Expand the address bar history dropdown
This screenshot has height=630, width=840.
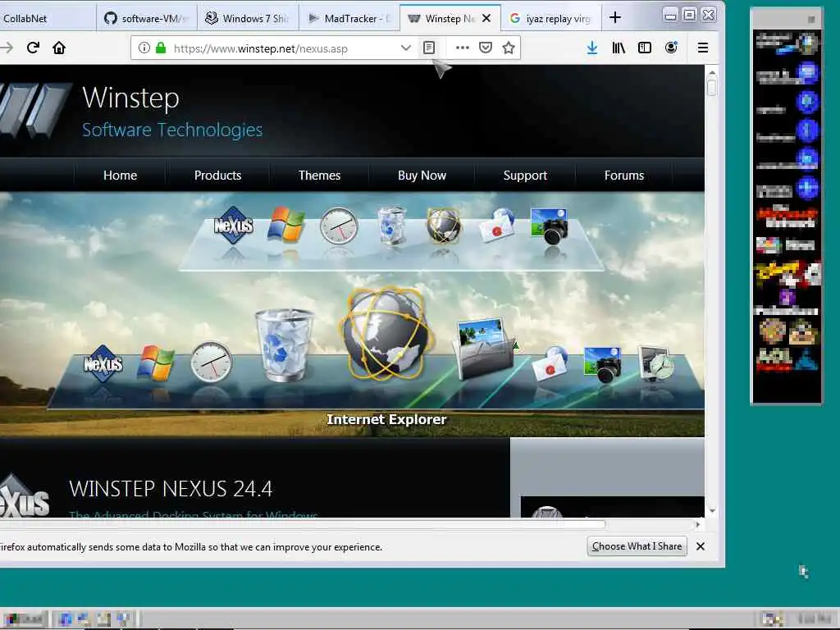pos(405,48)
